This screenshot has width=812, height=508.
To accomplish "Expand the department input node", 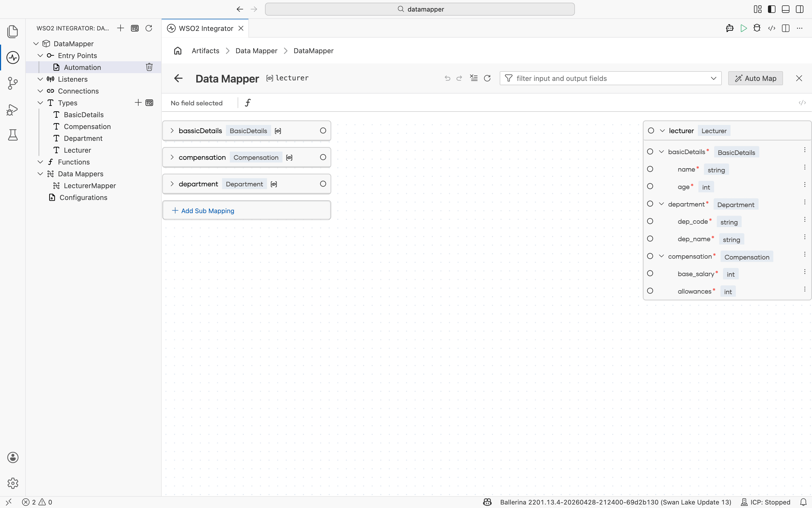I will pos(172,184).
